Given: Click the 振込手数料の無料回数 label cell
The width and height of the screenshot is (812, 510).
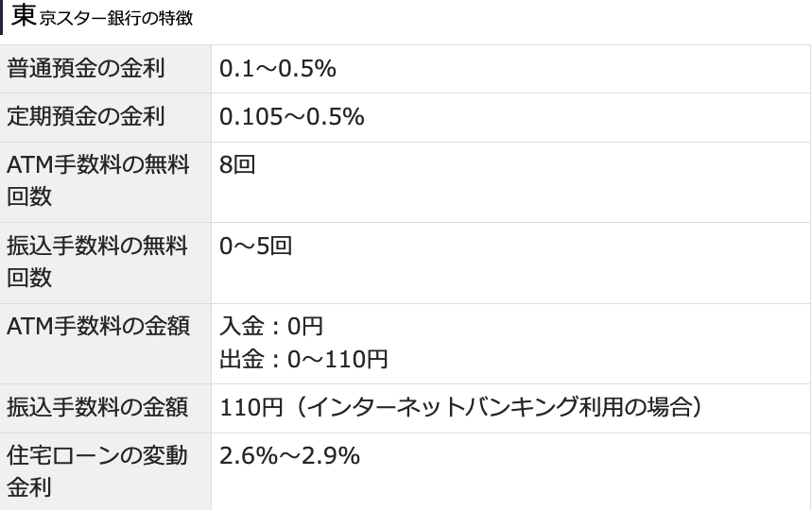Looking at the screenshot, I should click(x=97, y=263).
